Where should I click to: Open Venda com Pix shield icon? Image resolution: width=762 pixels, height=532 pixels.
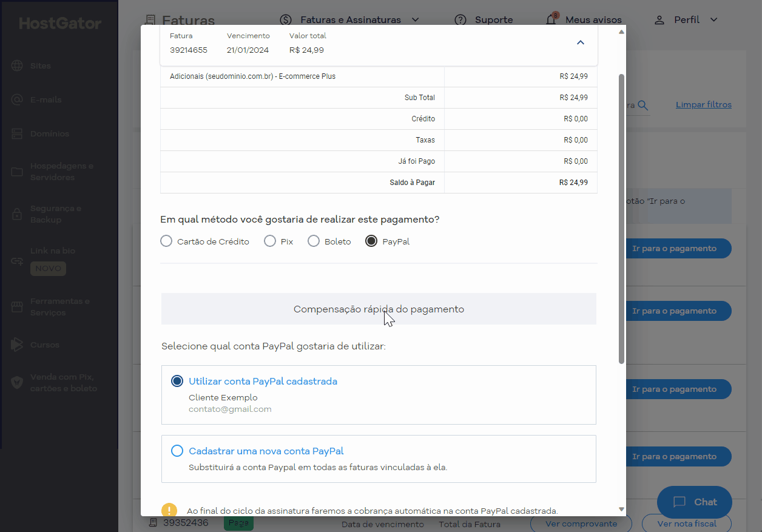tap(17, 382)
